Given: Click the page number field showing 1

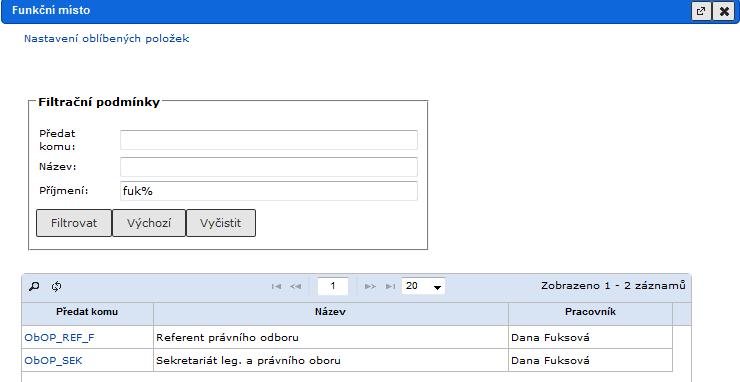Looking at the screenshot, I should click(x=333, y=286).
